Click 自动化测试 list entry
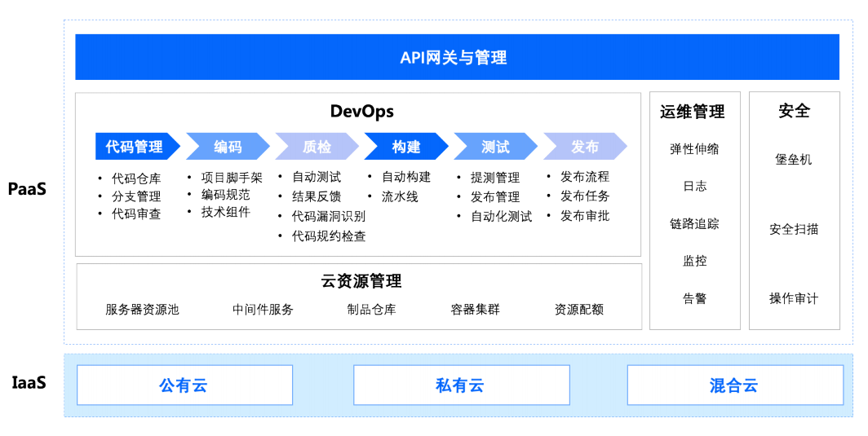Screen dimensions: 868x436 pos(501,217)
